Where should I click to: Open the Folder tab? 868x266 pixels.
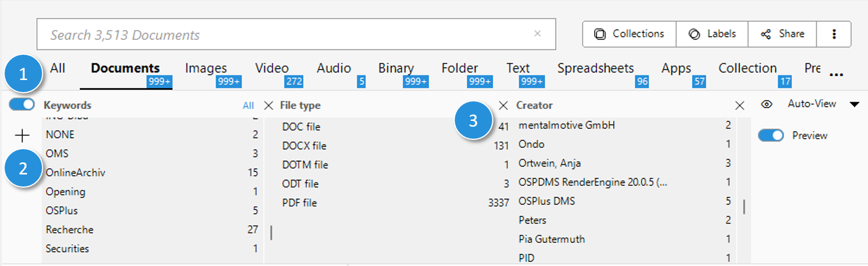[x=460, y=69]
